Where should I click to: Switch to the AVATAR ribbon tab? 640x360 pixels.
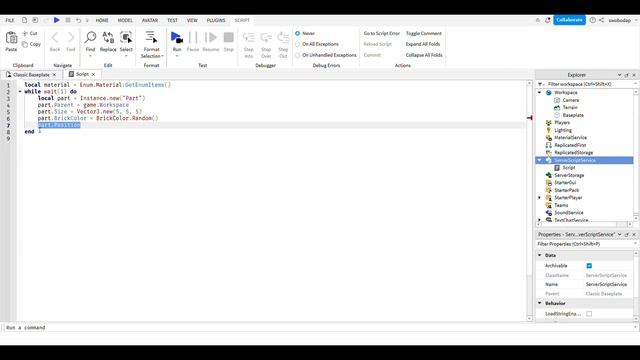pyautogui.click(x=150, y=20)
